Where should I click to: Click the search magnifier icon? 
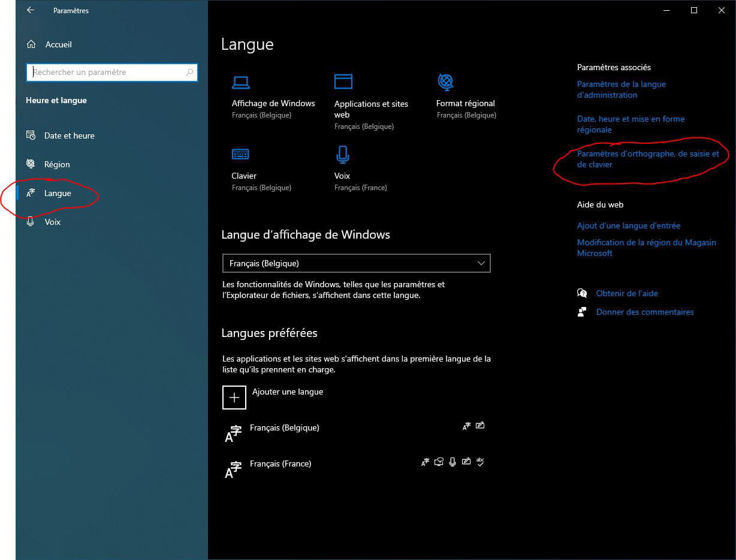click(189, 72)
